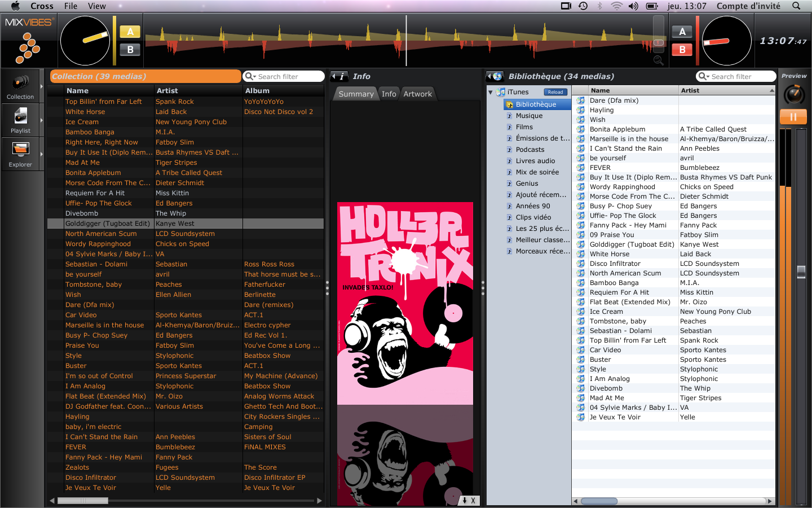Reload the iTunes library
812x508 pixels.
click(555, 92)
